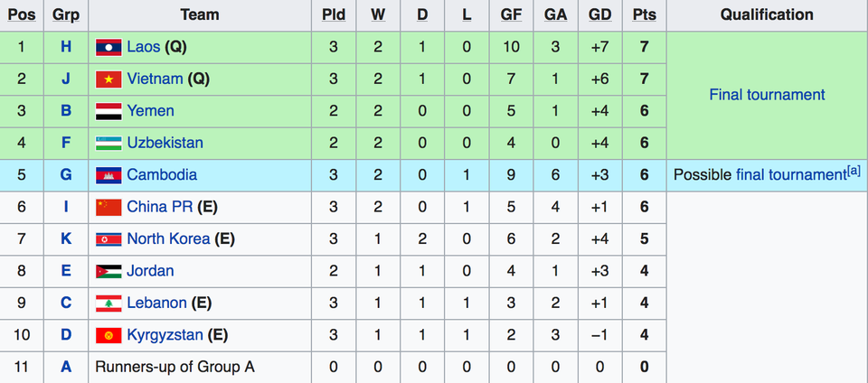
Task: Click the Uzbekistan flag icon
Action: click(x=108, y=143)
